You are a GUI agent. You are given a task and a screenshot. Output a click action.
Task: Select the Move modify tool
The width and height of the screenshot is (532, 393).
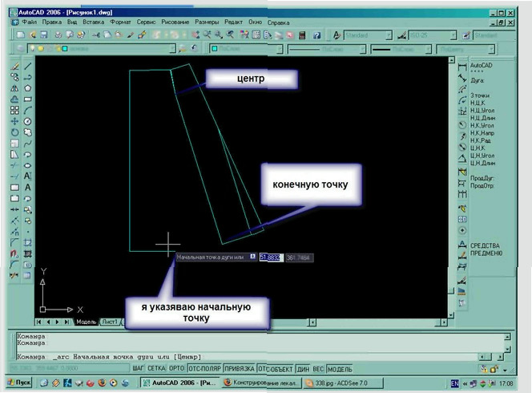coord(15,121)
